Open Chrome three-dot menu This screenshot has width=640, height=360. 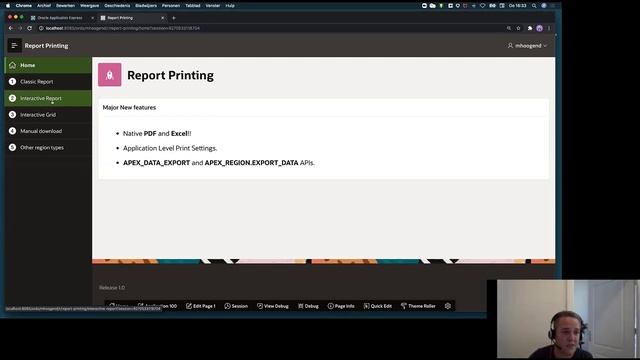pos(549,28)
